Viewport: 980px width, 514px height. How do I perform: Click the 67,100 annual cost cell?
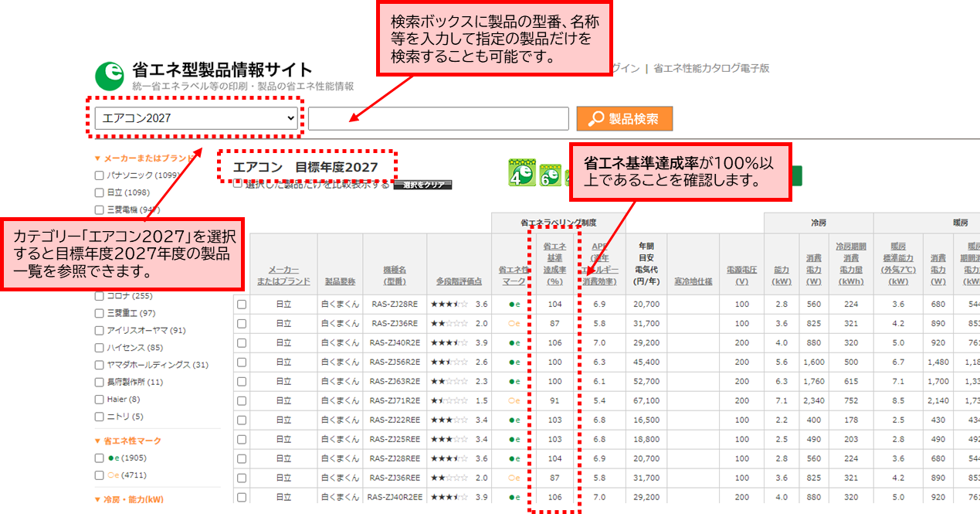(646, 401)
